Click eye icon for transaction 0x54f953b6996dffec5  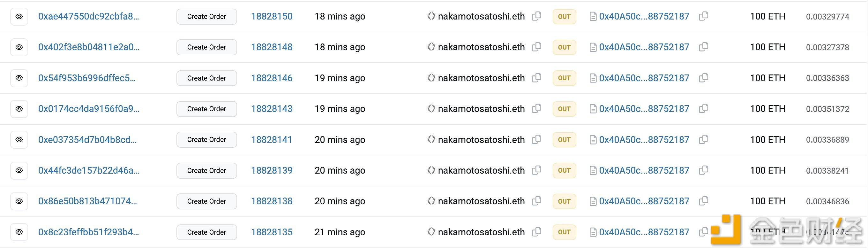tap(19, 78)
